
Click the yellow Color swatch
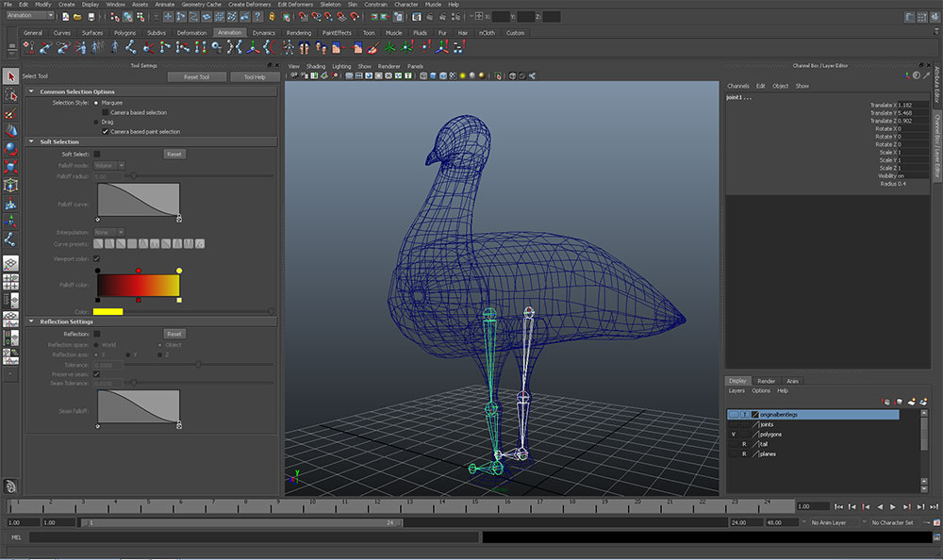point(108,311)
